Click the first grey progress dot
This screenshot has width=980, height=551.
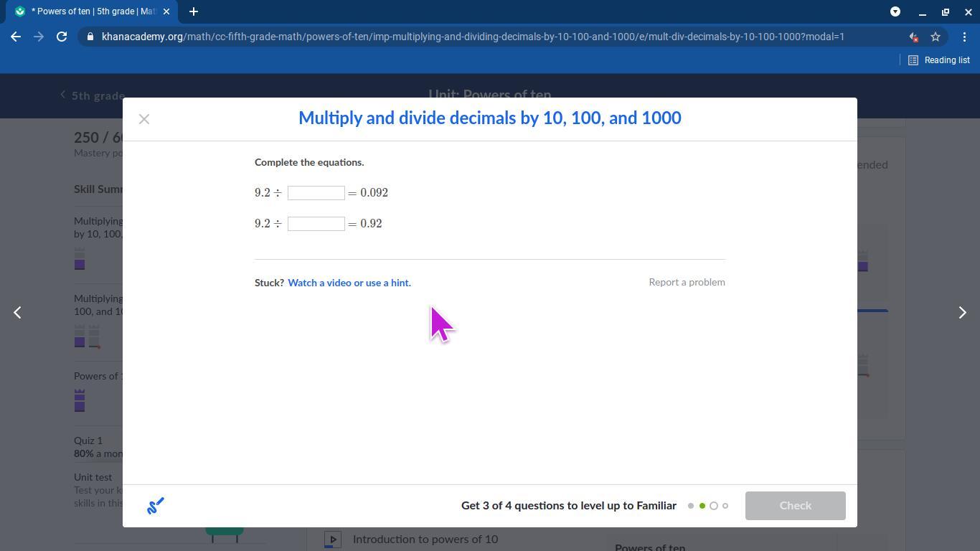point(691,506)
